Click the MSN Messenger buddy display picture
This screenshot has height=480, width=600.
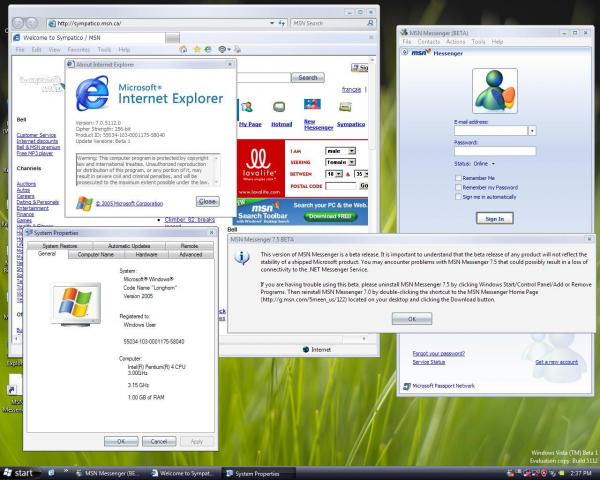coord(495,91)
